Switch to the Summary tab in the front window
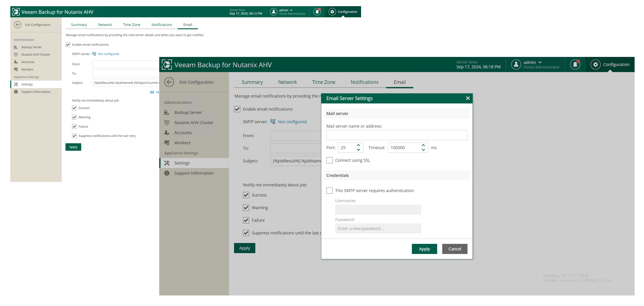 click(x=252, y=82)
